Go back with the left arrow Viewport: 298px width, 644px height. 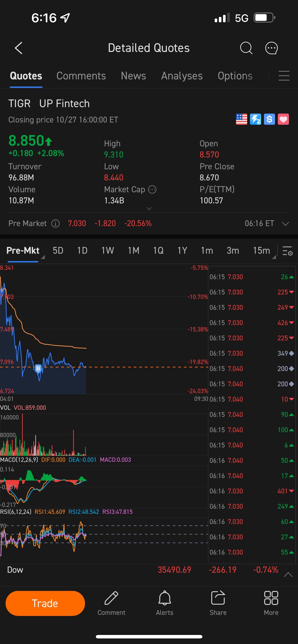pyautogui.click(x=19, y=48)
